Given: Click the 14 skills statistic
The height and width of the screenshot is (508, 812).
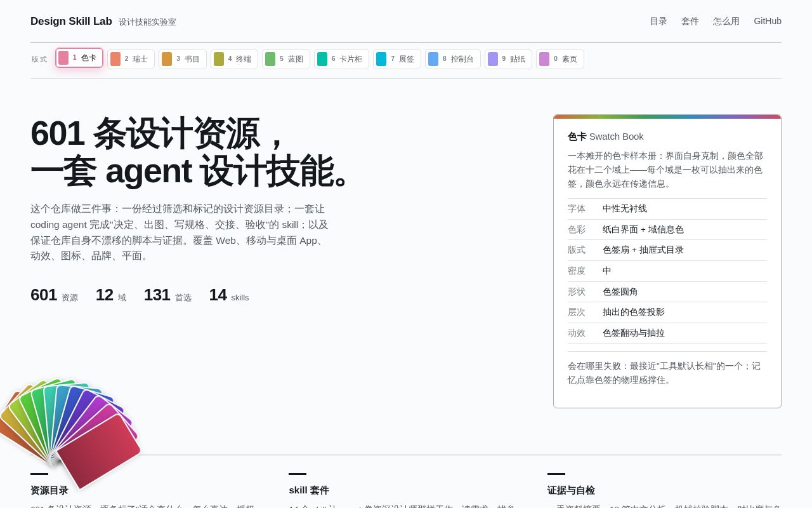Looking at the screenshot, I should (x=229, y=295).
